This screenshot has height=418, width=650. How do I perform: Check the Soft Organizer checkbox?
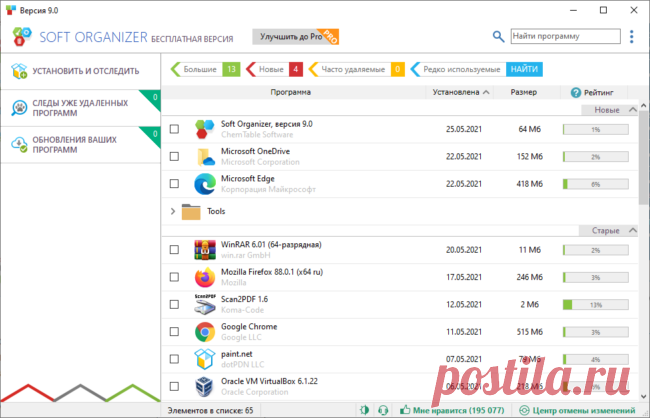[174, 129]
